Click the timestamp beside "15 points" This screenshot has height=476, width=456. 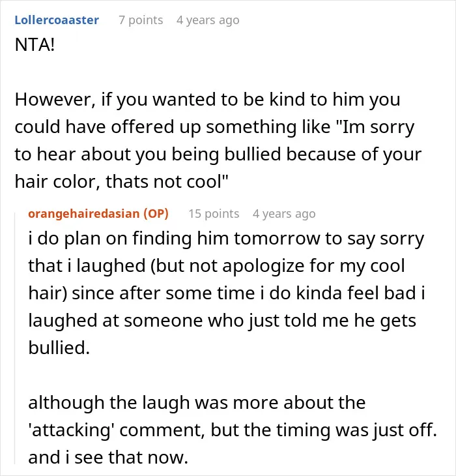[284, 214]
